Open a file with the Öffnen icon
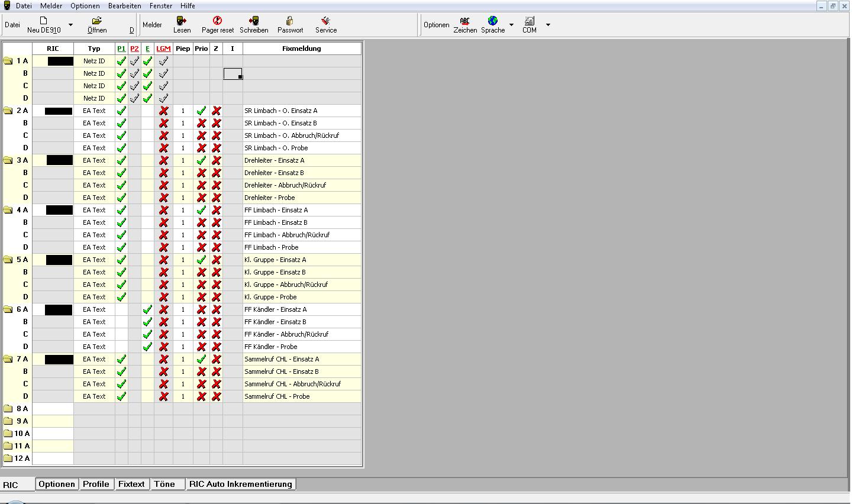The height and width of the screenshot is (504, 852). pos(97,21)
